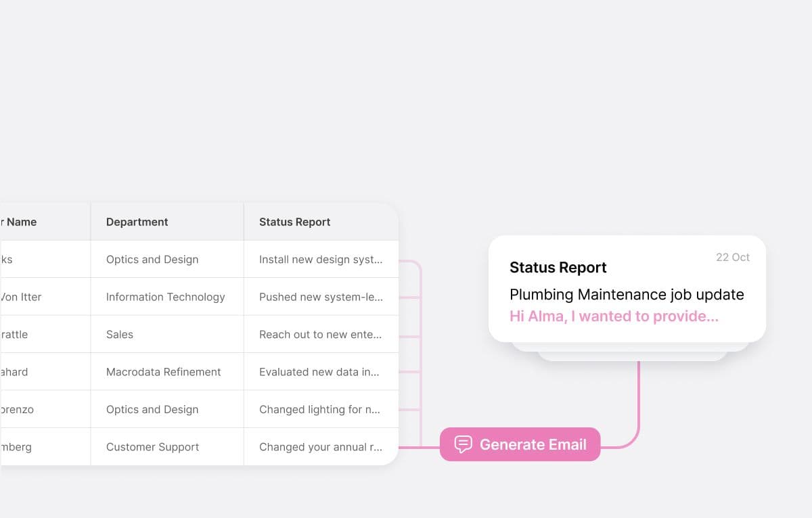Click the 22 Oct date on email card
Image resolution: width=812 pixels, height=518 pixels.
(733, 257)
